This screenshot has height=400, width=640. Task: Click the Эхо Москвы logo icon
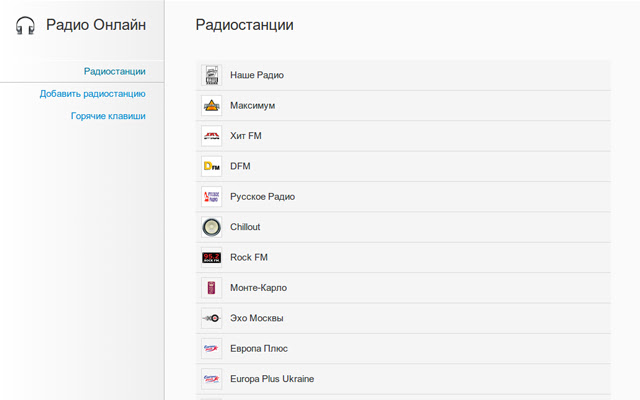pyautogui.click(x=211, y=318)
